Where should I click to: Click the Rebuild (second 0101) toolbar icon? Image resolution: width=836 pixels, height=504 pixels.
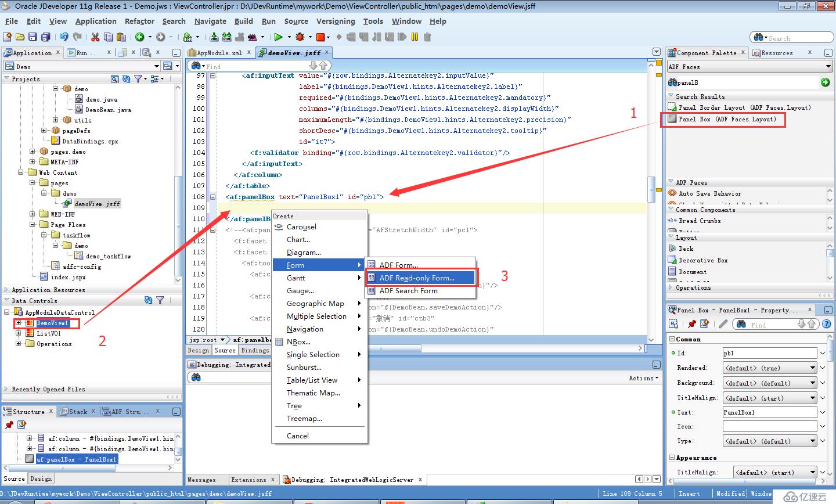(226, 37)
